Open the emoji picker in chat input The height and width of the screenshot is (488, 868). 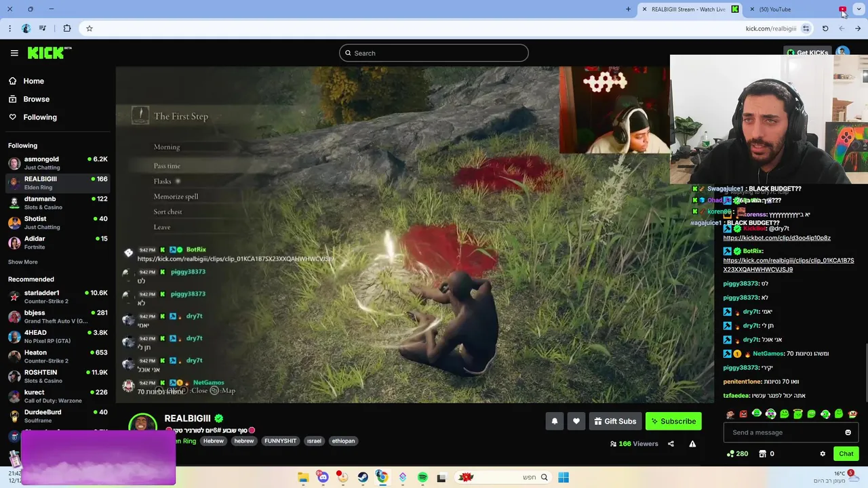point(848,432)
